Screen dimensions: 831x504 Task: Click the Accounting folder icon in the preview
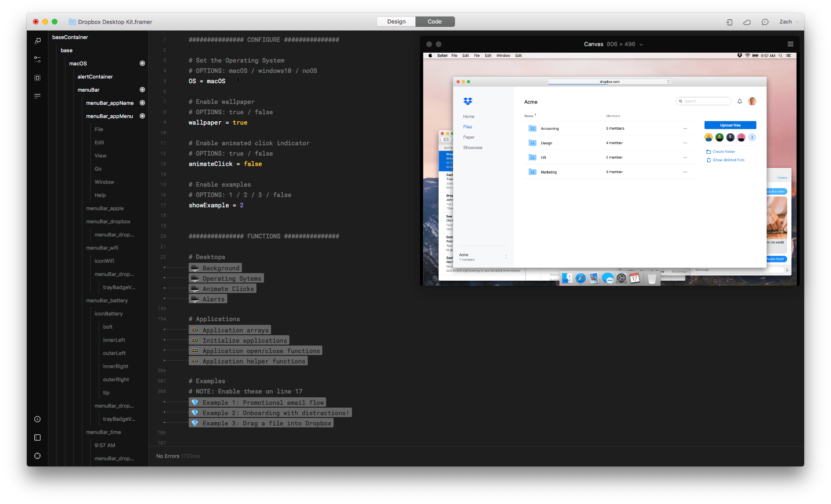point(533,128)
